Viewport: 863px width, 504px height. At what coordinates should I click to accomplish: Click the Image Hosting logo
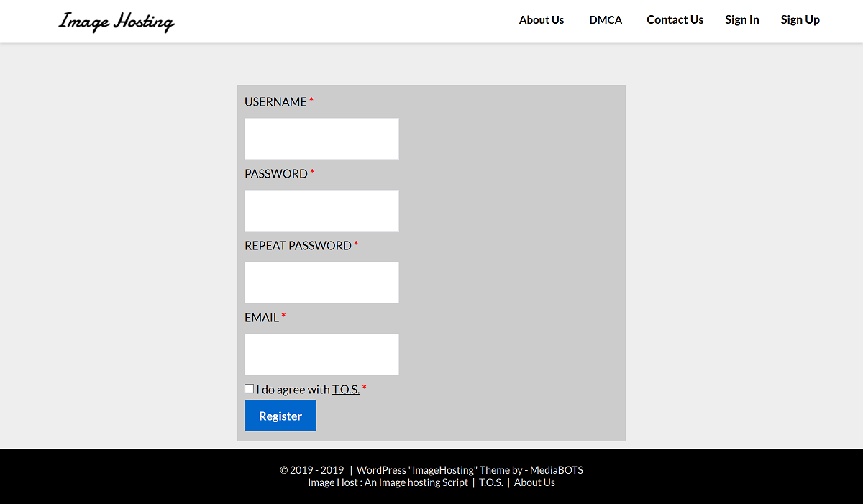(x=117, y=22)
